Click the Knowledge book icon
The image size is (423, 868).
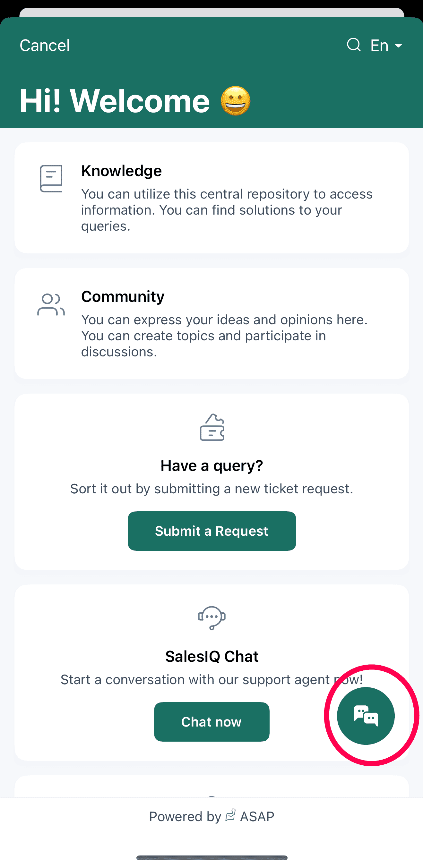pos(51,179)
